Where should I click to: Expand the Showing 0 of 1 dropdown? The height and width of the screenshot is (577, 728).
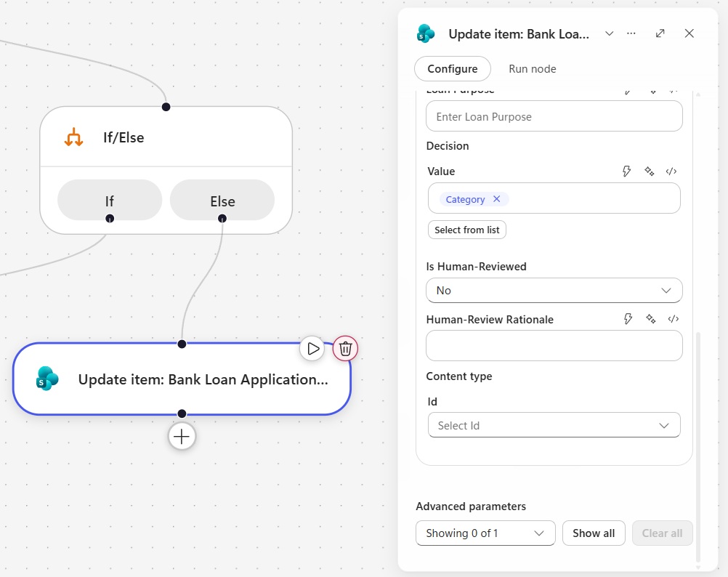(x=485, y=533)
